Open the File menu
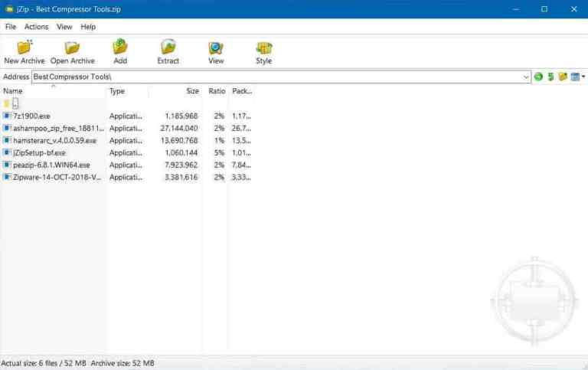Image resolution: width=588 pixels, height=370 pixels. click(x=11, y=27)
